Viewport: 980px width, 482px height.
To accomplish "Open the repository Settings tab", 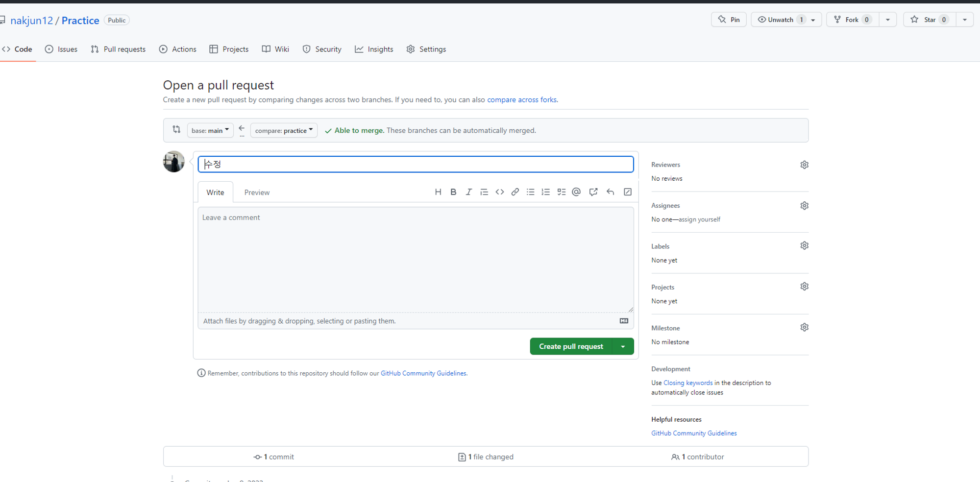I will 426,49.
